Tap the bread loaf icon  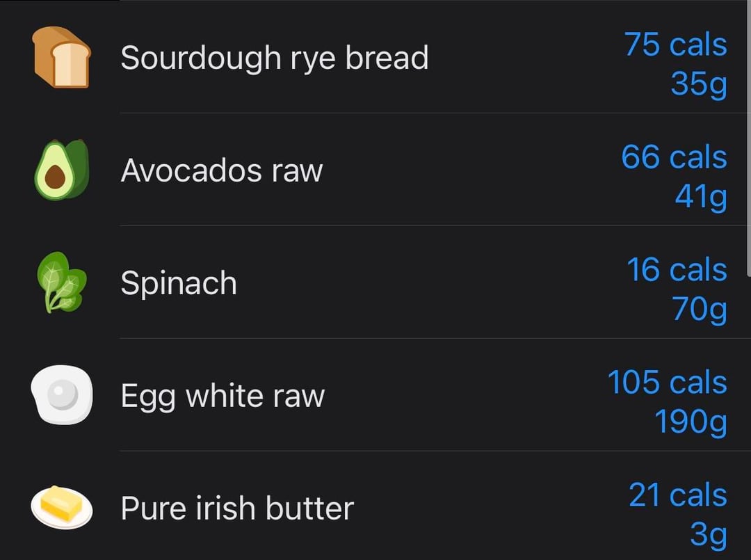pyautogui.click(x=62, y=57)
